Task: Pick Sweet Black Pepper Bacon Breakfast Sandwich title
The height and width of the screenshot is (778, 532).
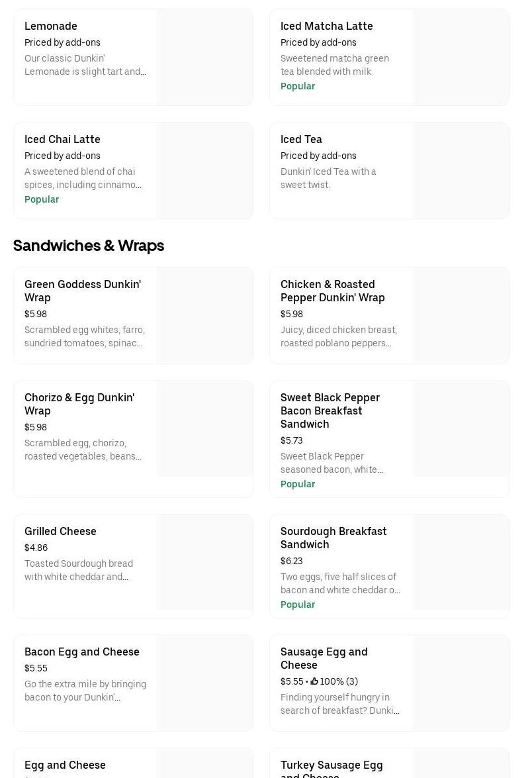Action: (x=330, y=411)
